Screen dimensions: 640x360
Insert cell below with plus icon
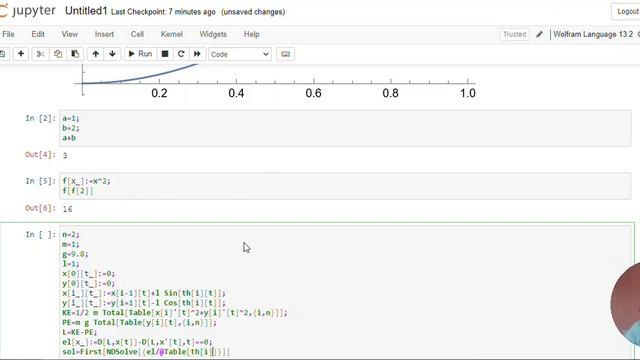(21, 54)
